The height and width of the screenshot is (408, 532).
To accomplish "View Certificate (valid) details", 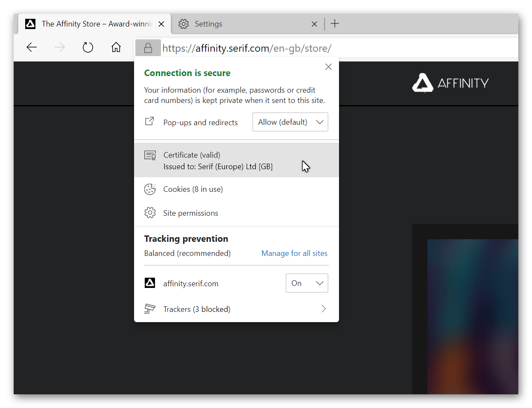I will 237,160.
